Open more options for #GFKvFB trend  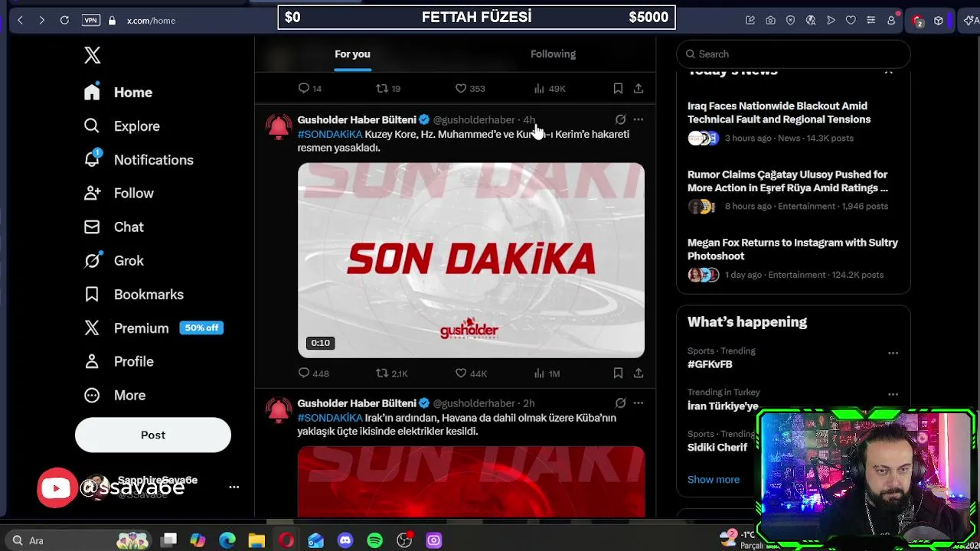click(893, 353)
